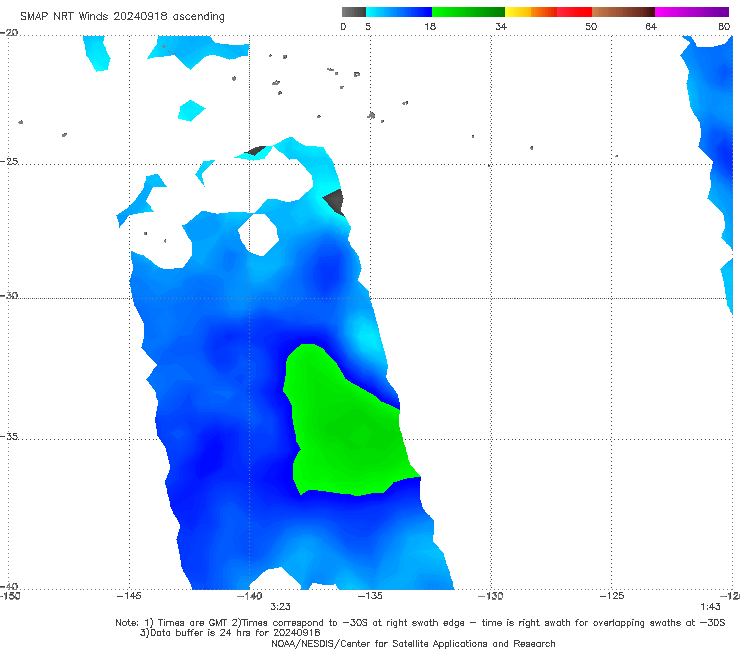The height and width of the screenshot is (650, 740).
Task: Click the -140 longitude axis label
Action: (249, 596)
